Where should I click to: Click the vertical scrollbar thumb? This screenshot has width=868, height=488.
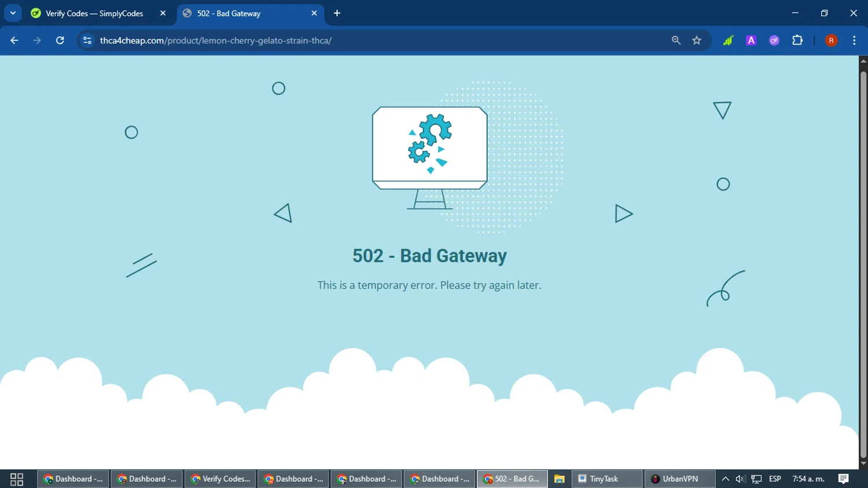click(863, 265)
